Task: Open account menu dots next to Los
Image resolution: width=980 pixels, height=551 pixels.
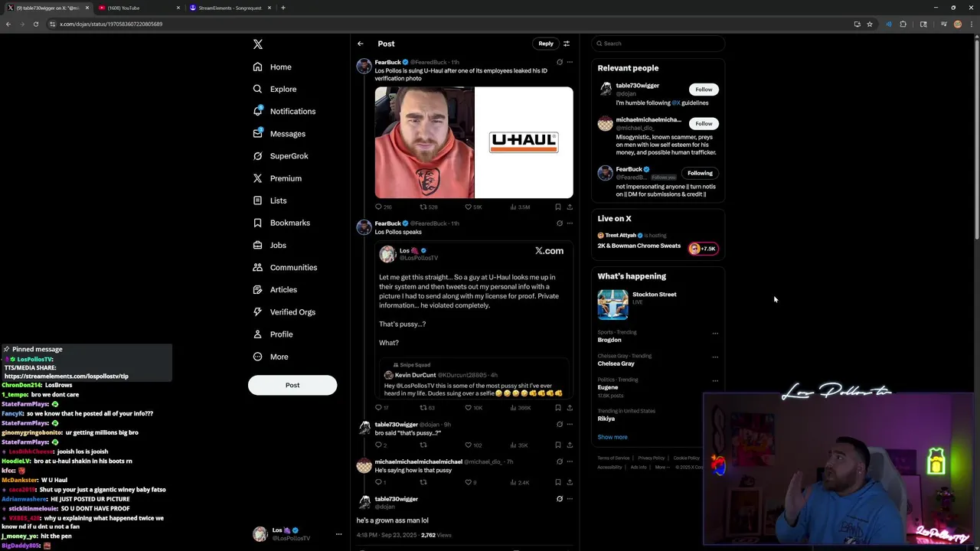Action: (338, 534)
